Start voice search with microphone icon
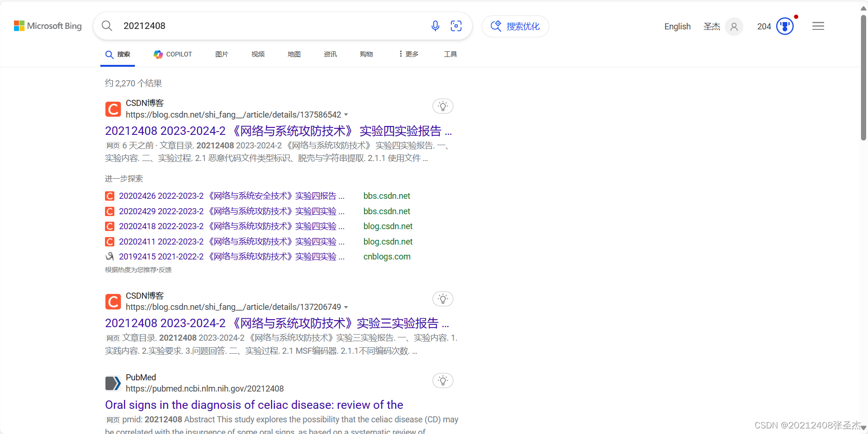The height and width of the screenshot is (434, 868). (x=435, y=26)
